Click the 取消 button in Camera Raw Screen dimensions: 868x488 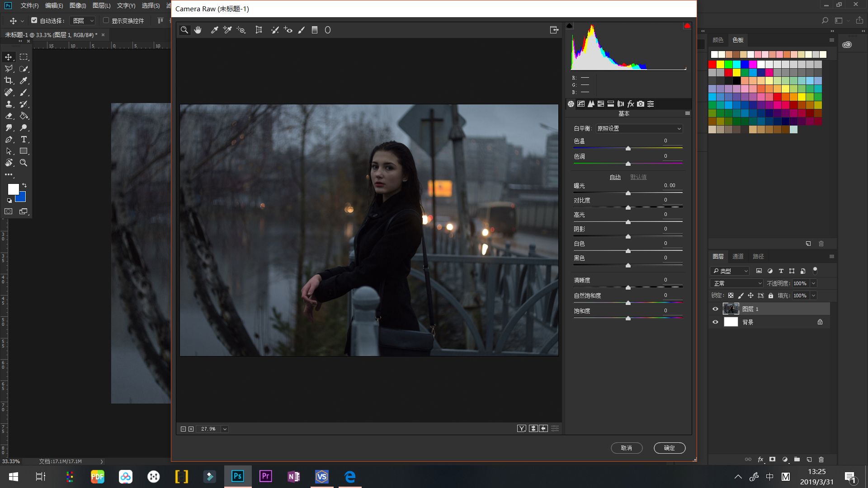[x=627, y=448]
